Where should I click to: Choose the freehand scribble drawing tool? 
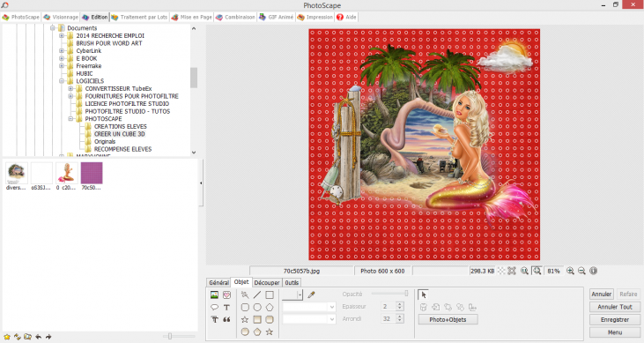(x=245, y=295)
